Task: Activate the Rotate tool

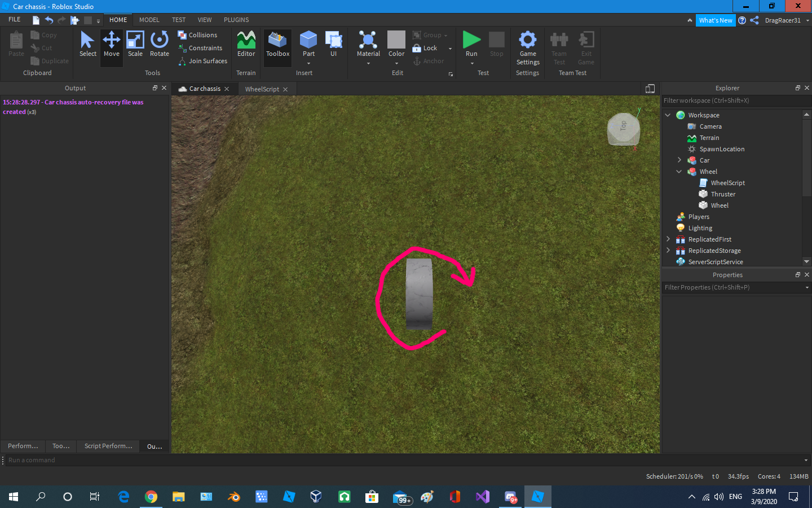Action: click(159, 45)
